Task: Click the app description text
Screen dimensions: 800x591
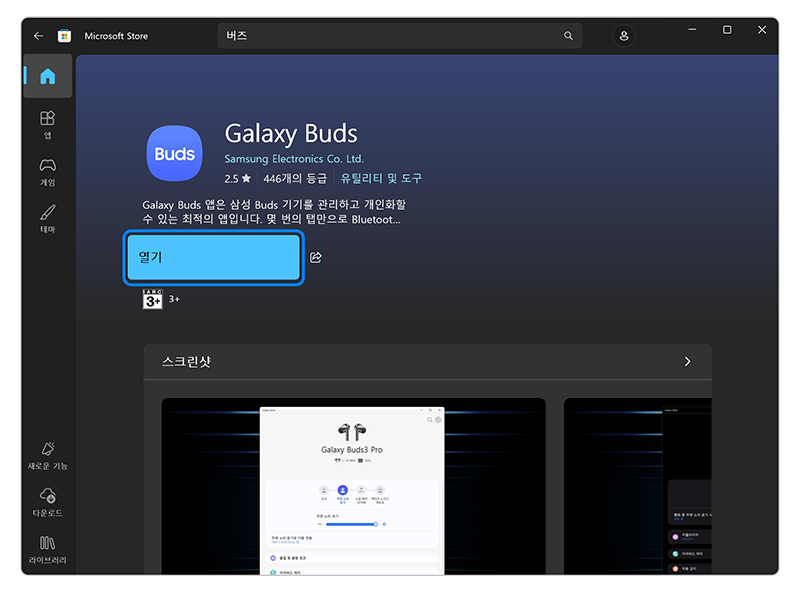Action: pyautogui.click(x=274, y=212)
